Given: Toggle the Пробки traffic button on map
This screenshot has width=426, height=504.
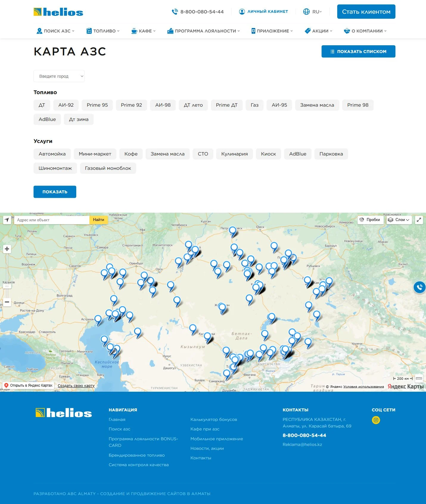Looking at the screenshot, I should pos(370,220).
